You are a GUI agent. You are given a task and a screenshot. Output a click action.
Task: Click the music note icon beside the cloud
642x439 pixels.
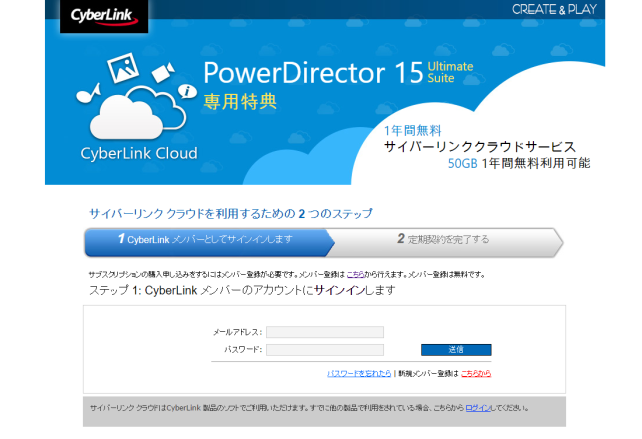[x=88, y=94]
